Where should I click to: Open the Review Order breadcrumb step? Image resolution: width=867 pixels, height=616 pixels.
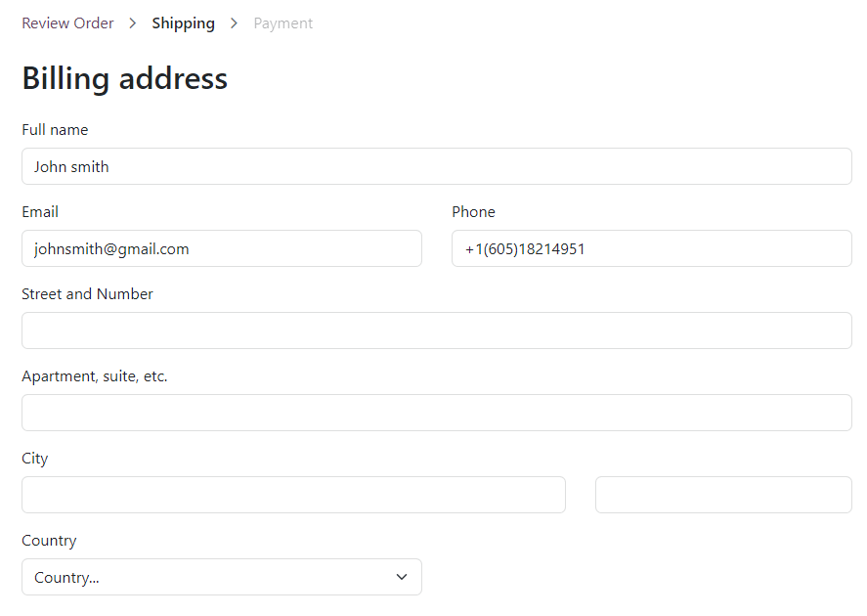tap(67, 23)
